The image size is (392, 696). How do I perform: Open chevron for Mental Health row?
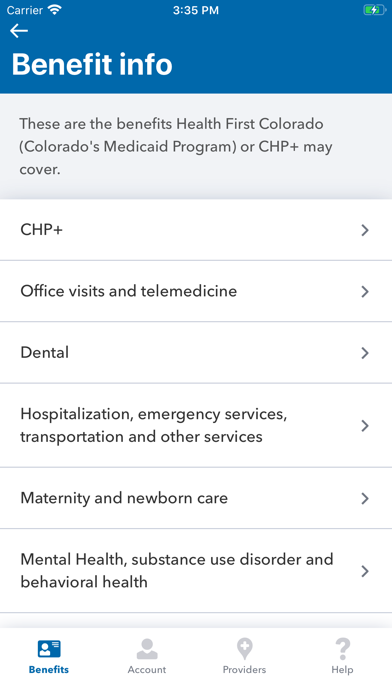(x=365, y=571)
